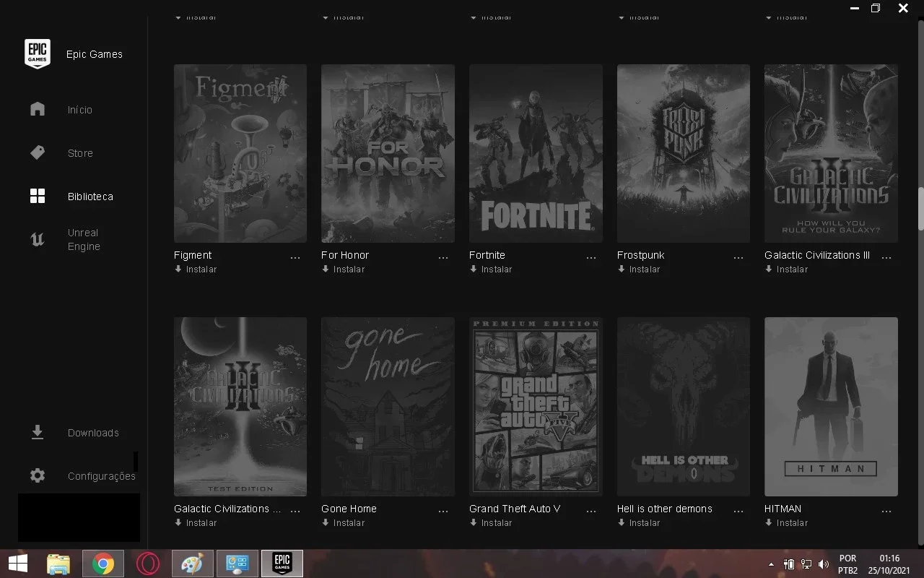Click download icon under Gone Home
This screenshot has width=924, height=578.
click(x=326, y=522)
